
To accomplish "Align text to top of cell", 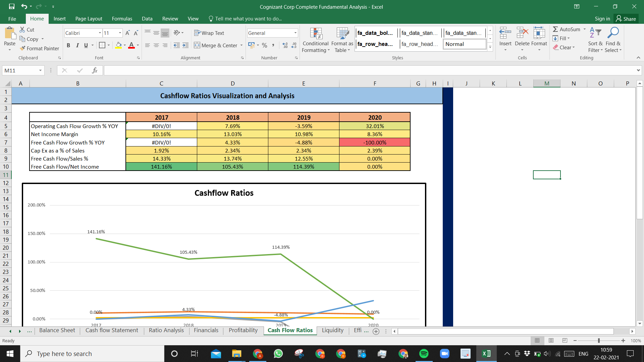I will point(148,33).
